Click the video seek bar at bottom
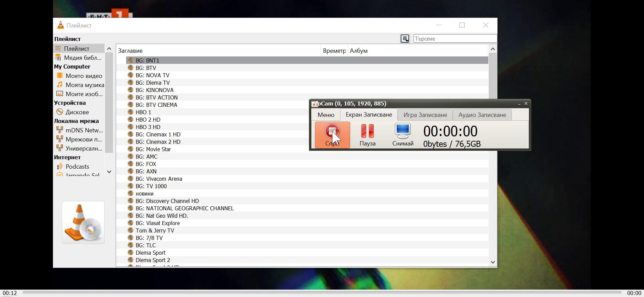 tap(322, 293)
